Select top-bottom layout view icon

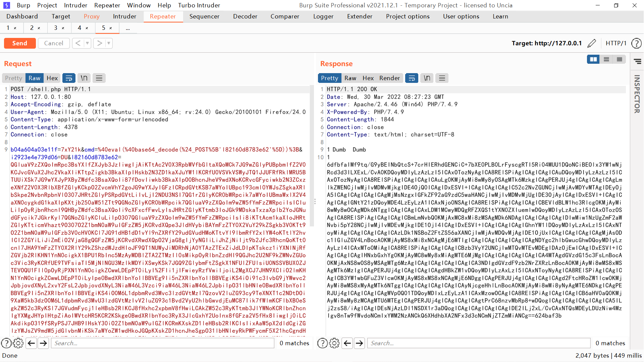point(606,59)
